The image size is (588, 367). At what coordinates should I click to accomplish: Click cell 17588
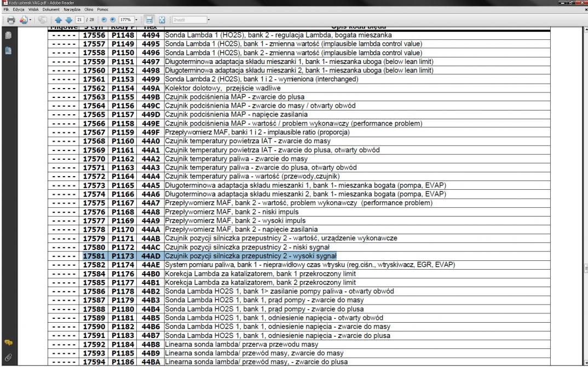[x=94, y=309]
